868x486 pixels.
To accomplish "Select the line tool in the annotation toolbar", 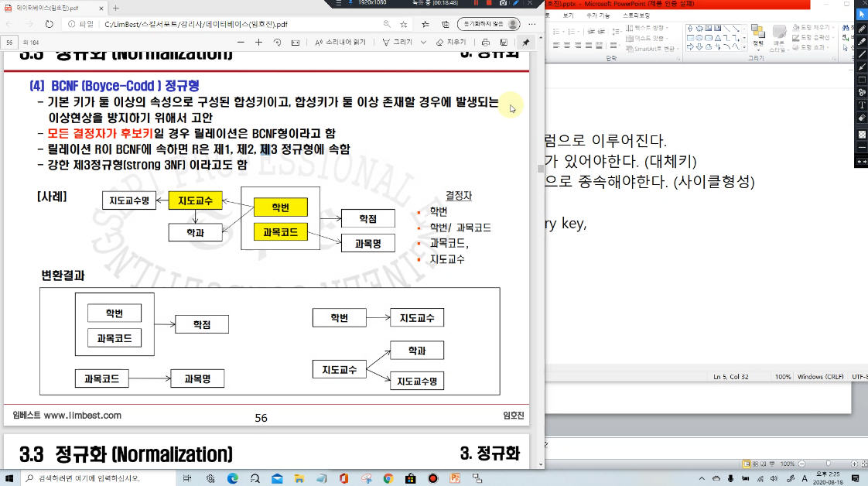I will click(x=861, y=54).
